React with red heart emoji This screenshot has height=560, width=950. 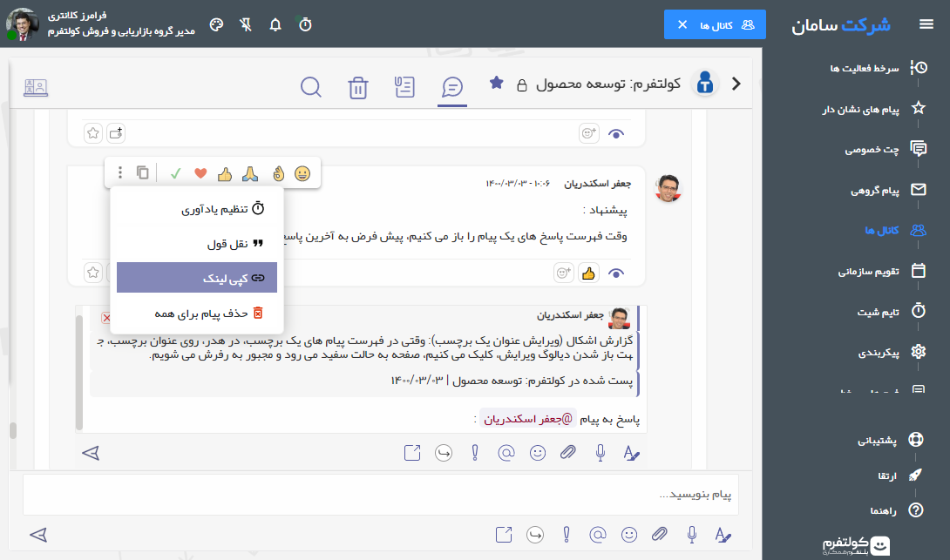[x=200, y=174]
